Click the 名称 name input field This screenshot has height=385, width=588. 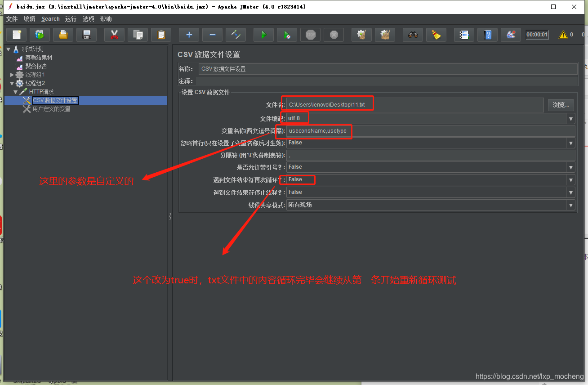point(388,69)
